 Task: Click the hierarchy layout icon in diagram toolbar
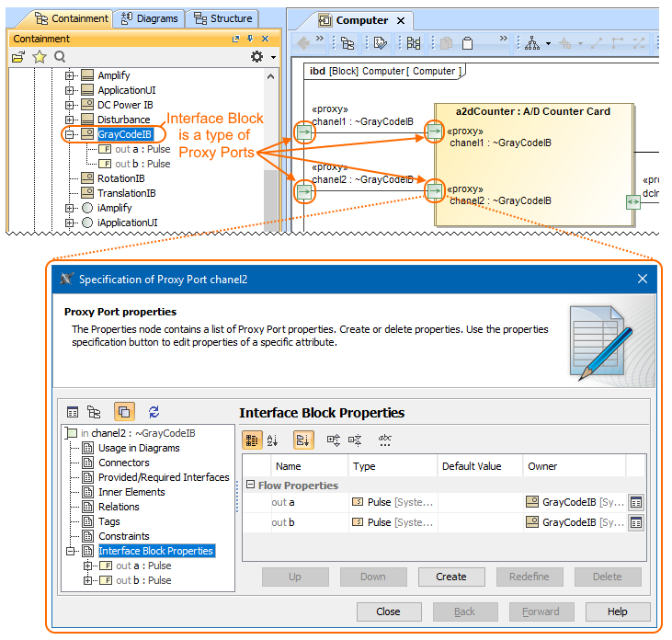[x=532, y=43]
